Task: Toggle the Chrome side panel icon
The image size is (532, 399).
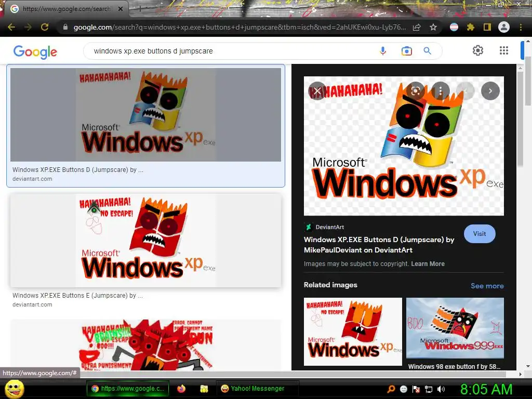Action: click(x=487, y=27)
